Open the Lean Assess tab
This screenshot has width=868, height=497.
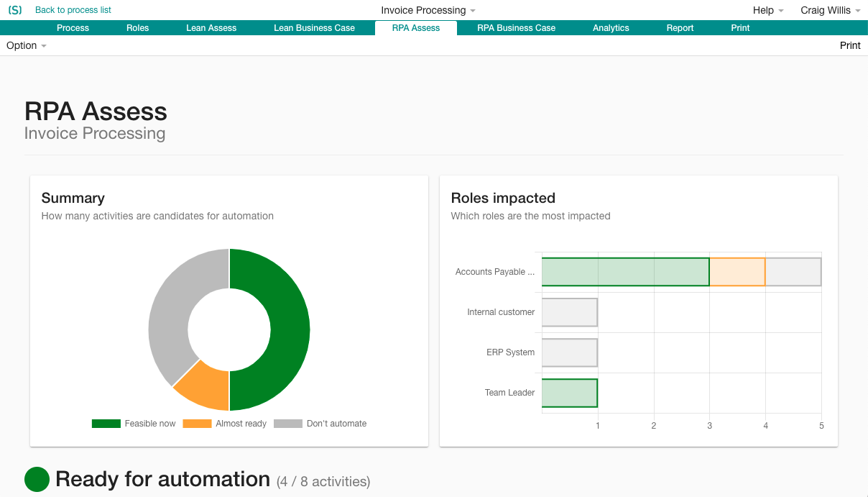[211, 28]
